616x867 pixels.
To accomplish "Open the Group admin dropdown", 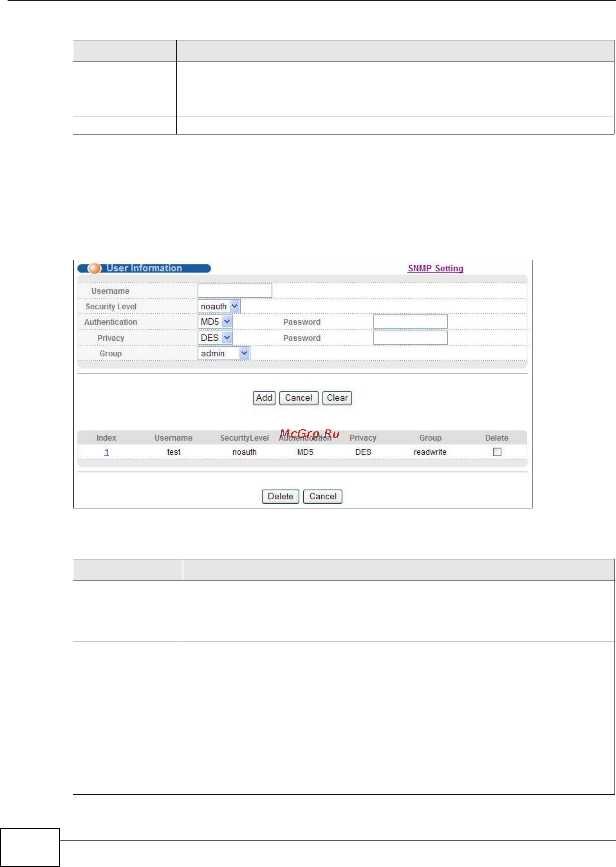I will (224, 353).
